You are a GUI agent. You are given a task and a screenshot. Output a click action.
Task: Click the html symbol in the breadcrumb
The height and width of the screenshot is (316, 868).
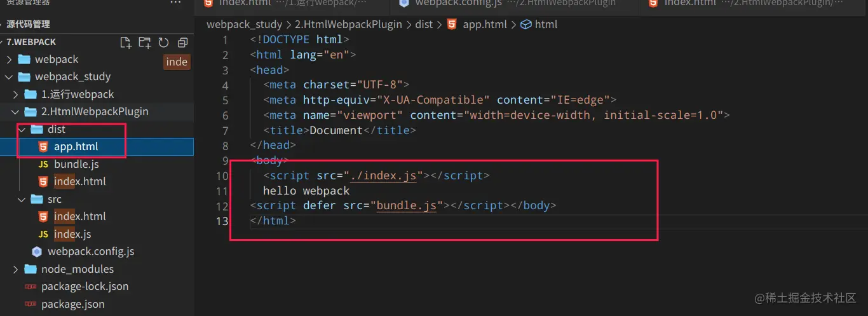coord(539,25)
